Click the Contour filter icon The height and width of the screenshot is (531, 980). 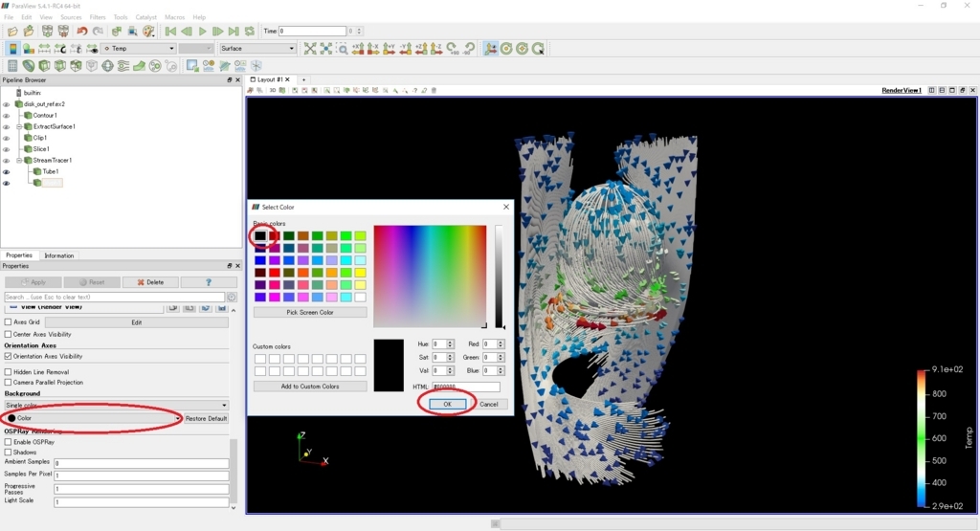29,66
